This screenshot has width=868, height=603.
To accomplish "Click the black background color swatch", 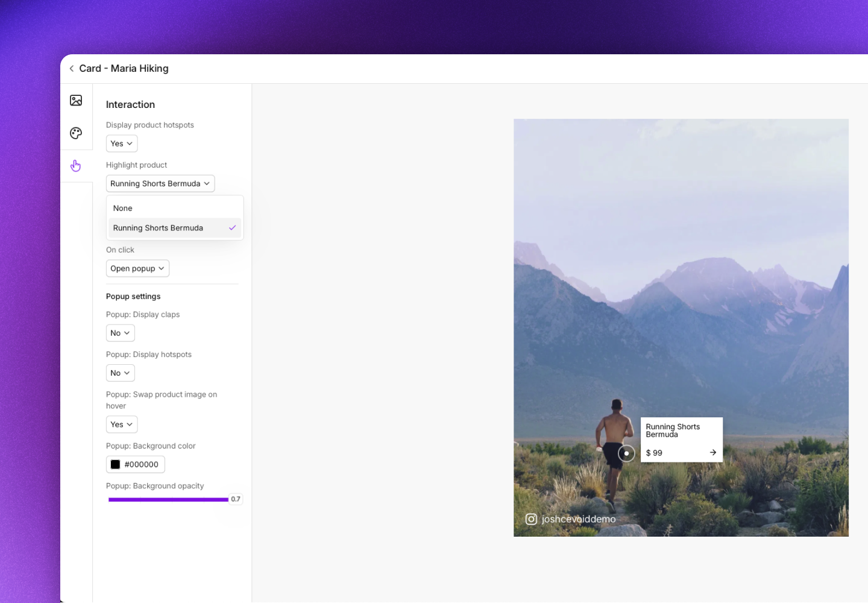I will 115,464.
